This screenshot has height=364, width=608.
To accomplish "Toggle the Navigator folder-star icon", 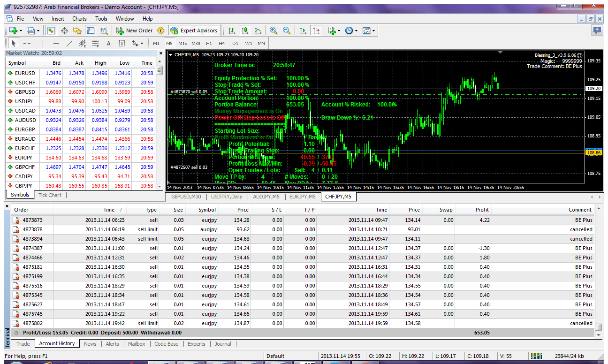I will coord(77,30).
